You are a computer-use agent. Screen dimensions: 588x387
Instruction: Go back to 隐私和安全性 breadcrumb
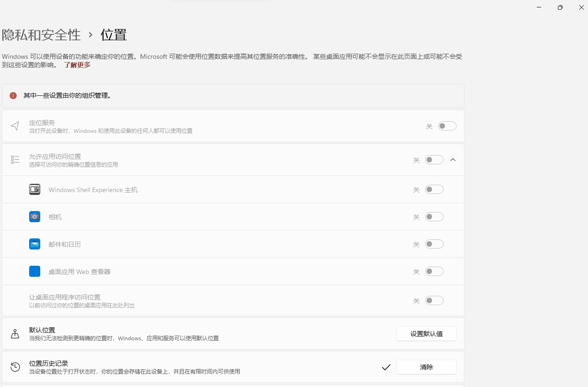pos(41,35)
